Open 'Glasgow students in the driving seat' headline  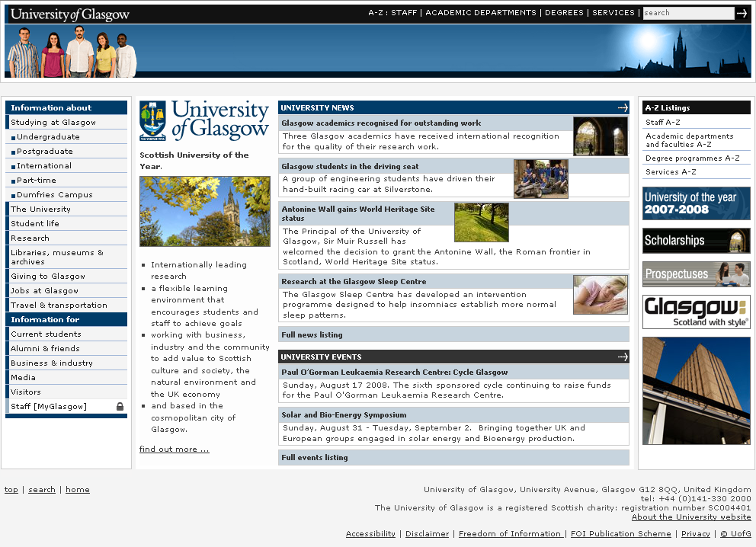point(350,166)
